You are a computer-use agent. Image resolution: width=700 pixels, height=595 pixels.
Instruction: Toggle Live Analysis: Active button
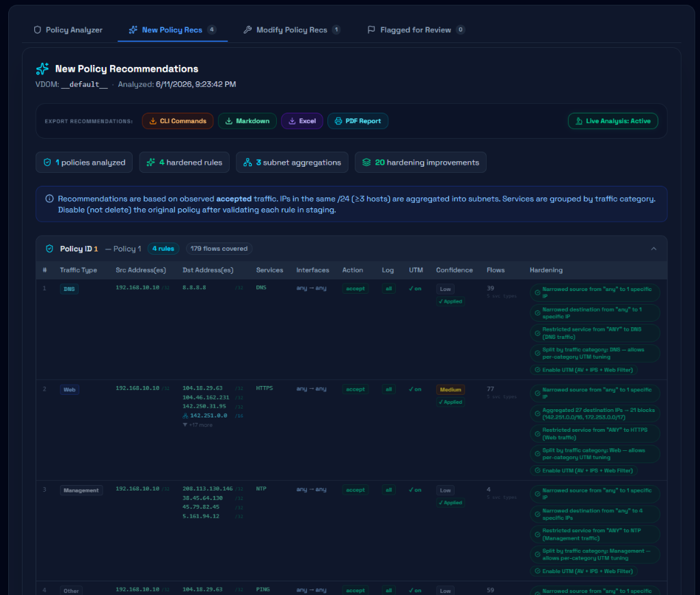pos(613,121)
